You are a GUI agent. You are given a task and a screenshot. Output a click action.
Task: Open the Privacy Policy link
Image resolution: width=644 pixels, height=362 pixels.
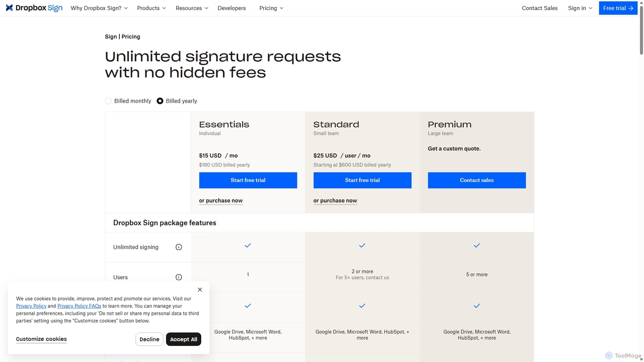point(31,306)
